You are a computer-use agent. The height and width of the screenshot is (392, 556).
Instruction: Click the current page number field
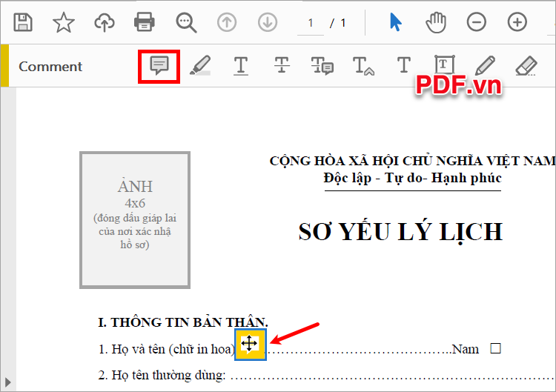(311, 23)
